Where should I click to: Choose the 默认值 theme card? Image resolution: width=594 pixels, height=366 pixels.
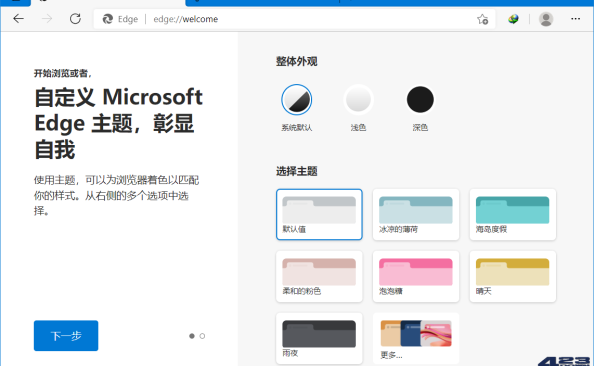click(x=319, y=214)
